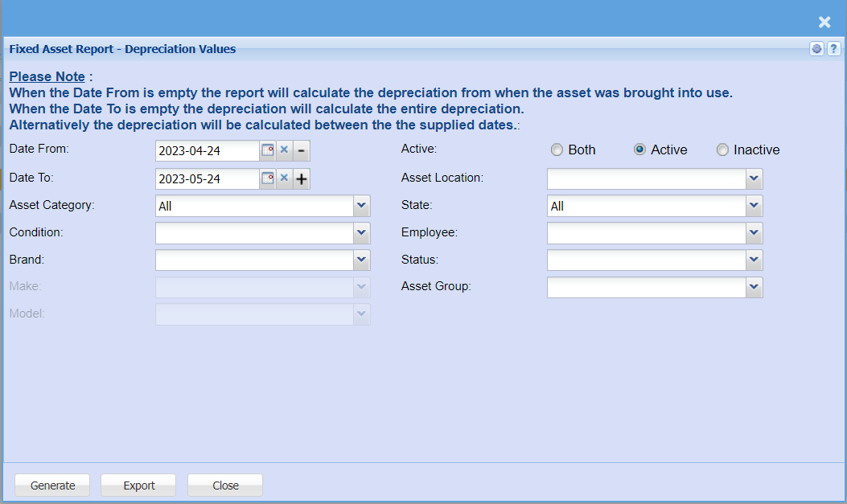Open the Employee dropdown

pyautogui.click(x=754, y=233)
